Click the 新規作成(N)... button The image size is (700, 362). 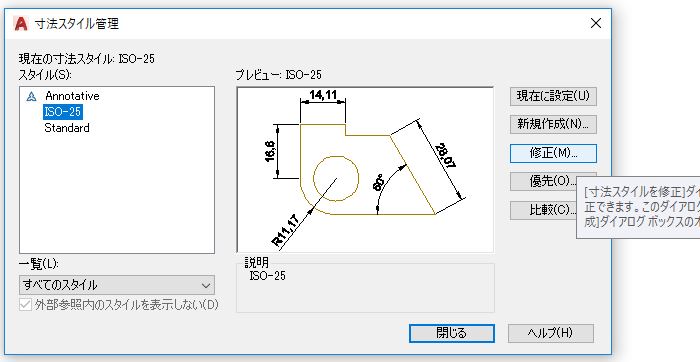(x=553, y=124)
